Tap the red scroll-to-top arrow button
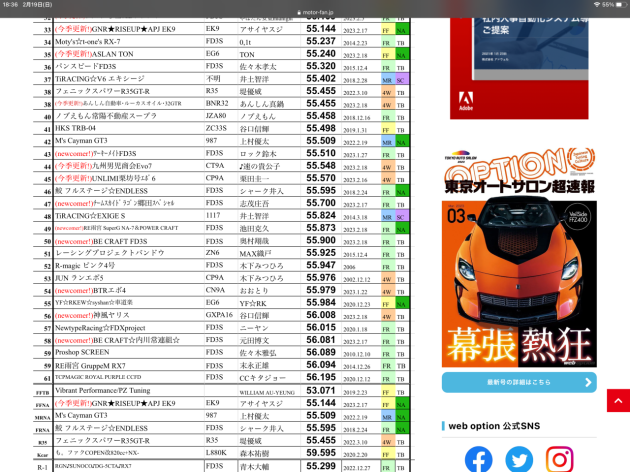Image resolution: width=630 pixels, height=472 pixels. point(618,400)
